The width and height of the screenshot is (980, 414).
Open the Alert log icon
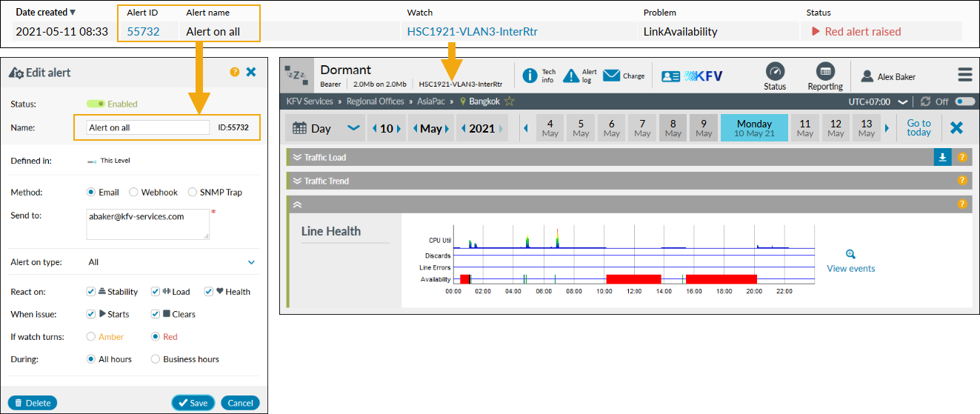[x=571, y=76]
